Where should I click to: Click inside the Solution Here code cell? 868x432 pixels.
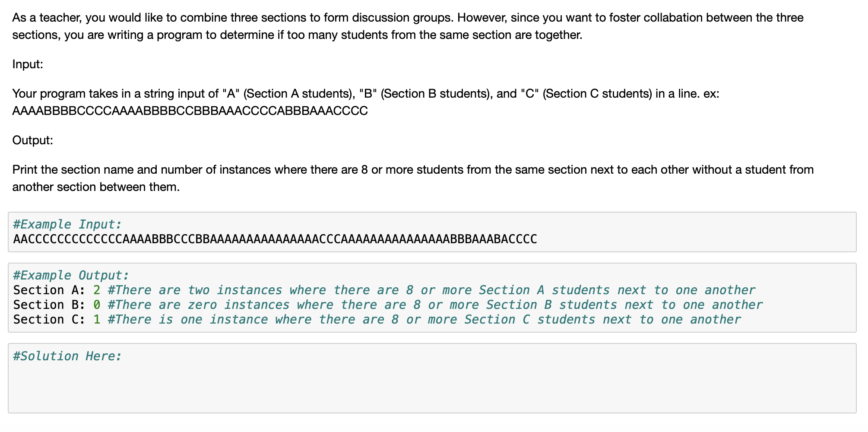click(x=432, y=378)
